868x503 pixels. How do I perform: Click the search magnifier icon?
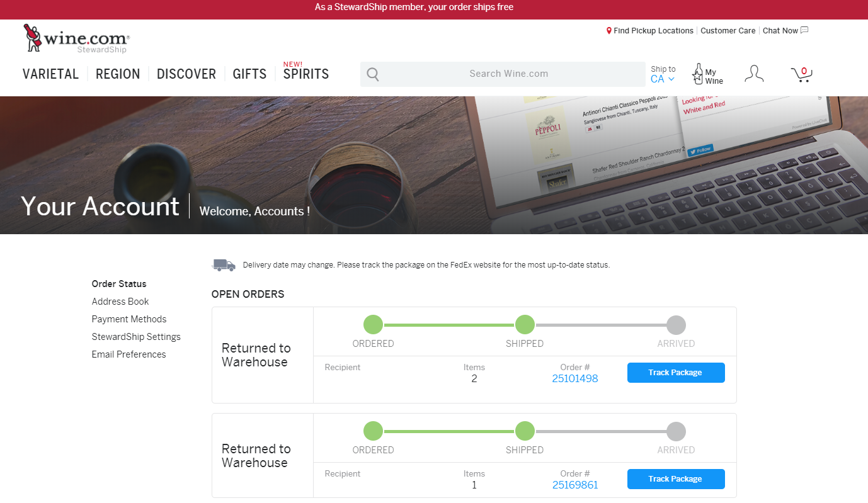tap(373, 74)
